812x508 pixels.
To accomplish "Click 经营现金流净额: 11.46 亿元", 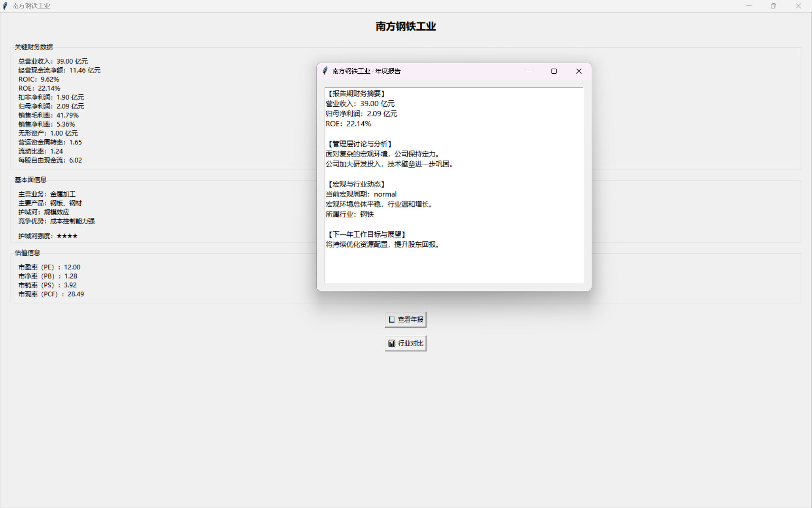I will (x=59, y=70).
